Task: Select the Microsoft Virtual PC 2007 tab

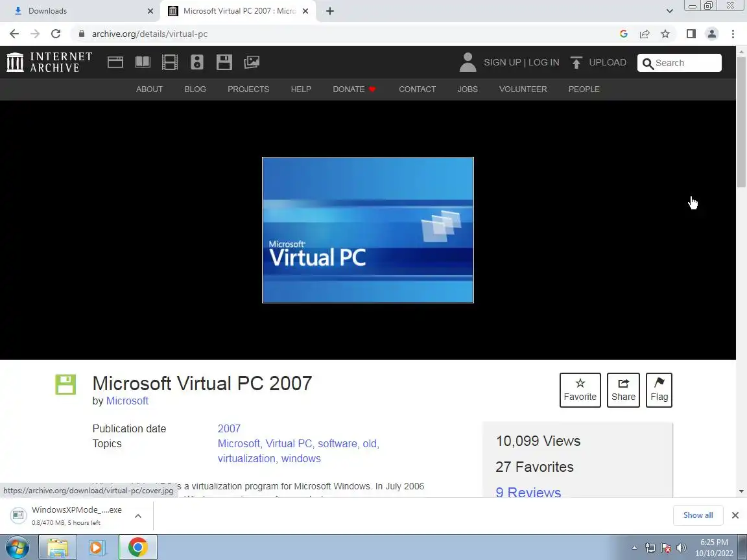Action: click(238, 11)
